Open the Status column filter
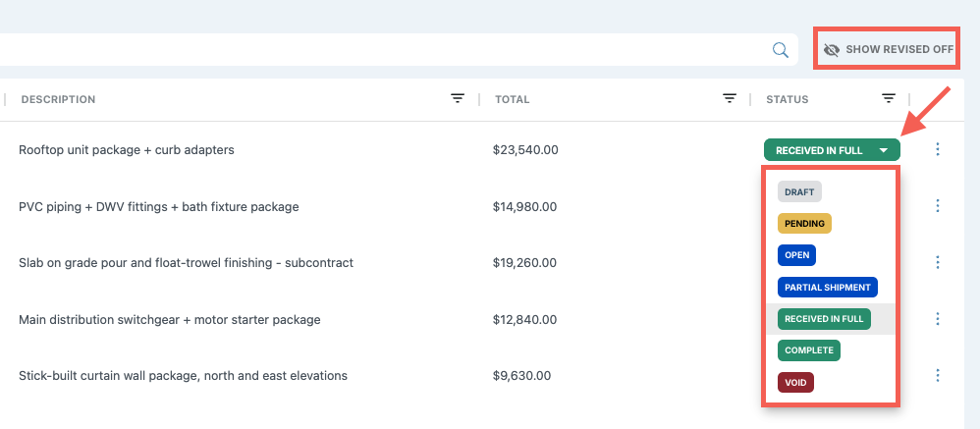Viewport: 980px width, 429px height. 888,99
